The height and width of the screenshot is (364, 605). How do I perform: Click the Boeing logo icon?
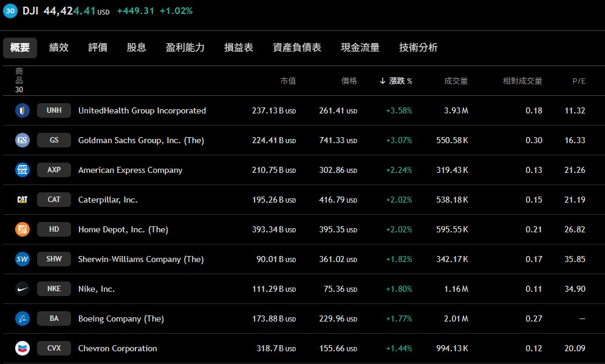[x=22, y=318]
